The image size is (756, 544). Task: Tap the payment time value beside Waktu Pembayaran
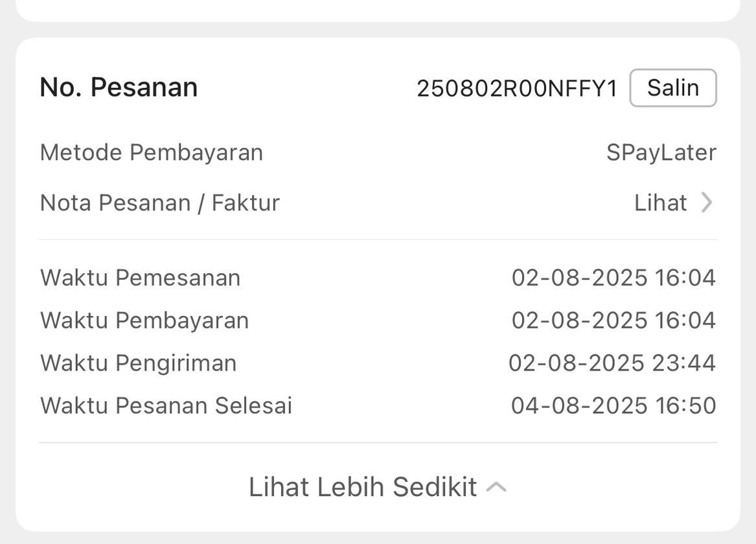click(613, 321)
